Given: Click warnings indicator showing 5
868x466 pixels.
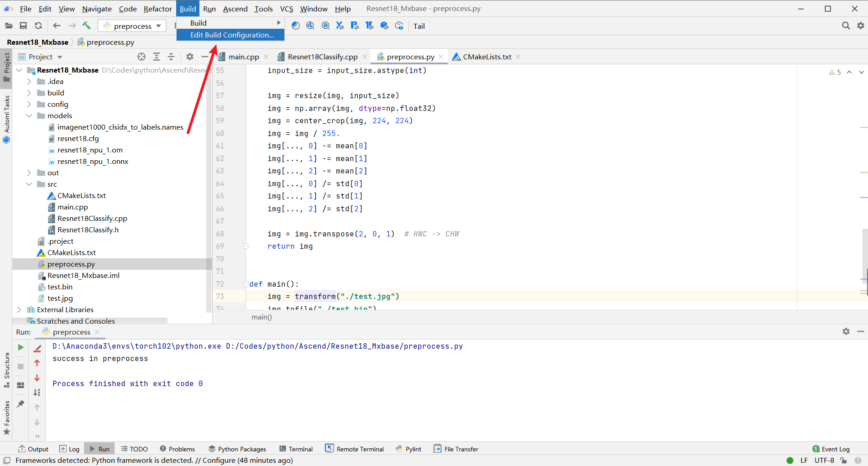Looking at the screenshot, I should (x=835, y=72).
